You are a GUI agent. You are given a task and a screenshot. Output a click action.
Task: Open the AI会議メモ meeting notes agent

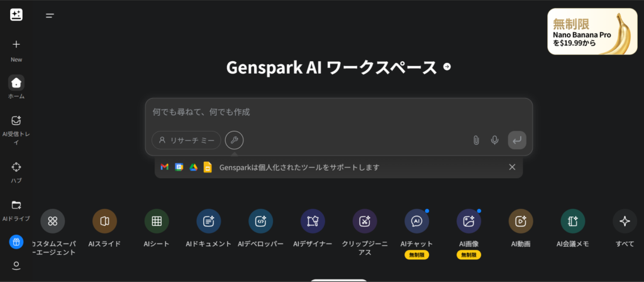[573, 221]
